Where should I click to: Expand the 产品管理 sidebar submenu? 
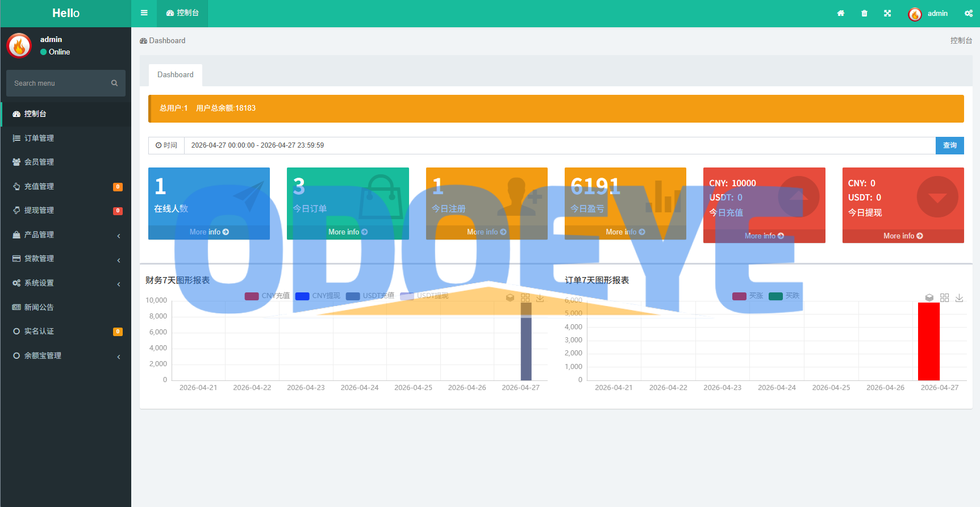coord(66,234)
